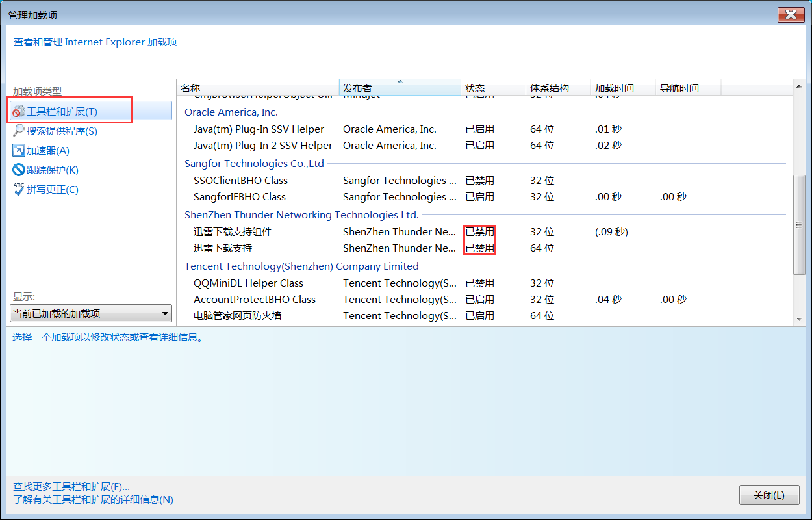This screenshot has height=520, width=812.
Task: Click the 跟踪保护 blocked icon
Action: tap(19, 170)
